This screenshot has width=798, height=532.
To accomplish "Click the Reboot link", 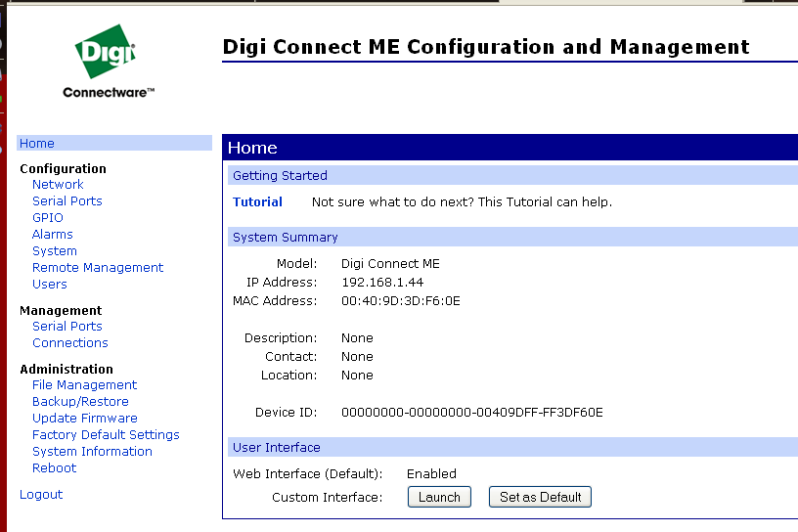I will click(55, 468).
